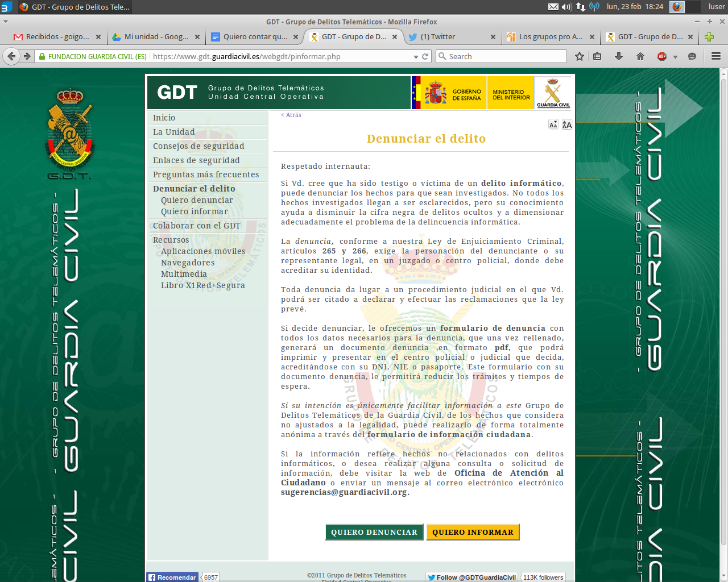Open Inicio in the side menu

pyautogui.click(x=164, y=118)
